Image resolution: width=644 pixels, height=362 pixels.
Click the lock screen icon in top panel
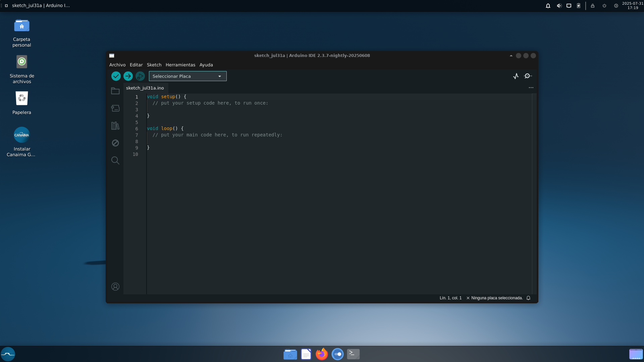(593, 6)
